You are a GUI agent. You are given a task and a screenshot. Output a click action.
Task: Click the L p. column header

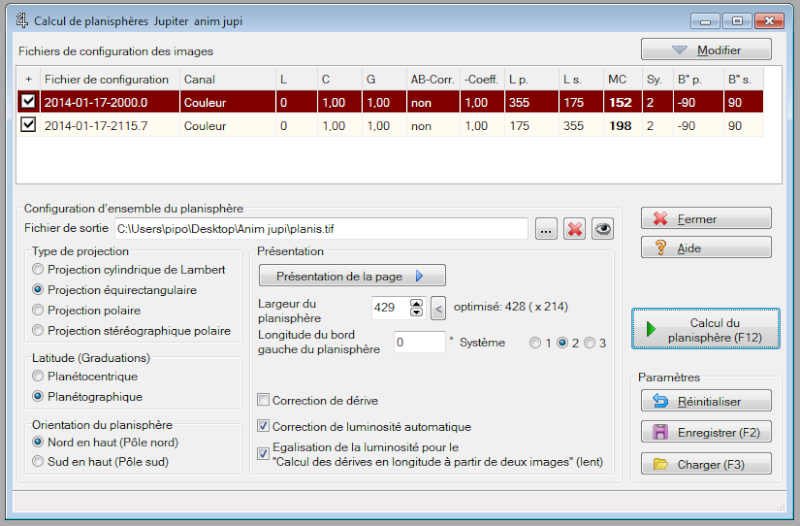[532, 79]
